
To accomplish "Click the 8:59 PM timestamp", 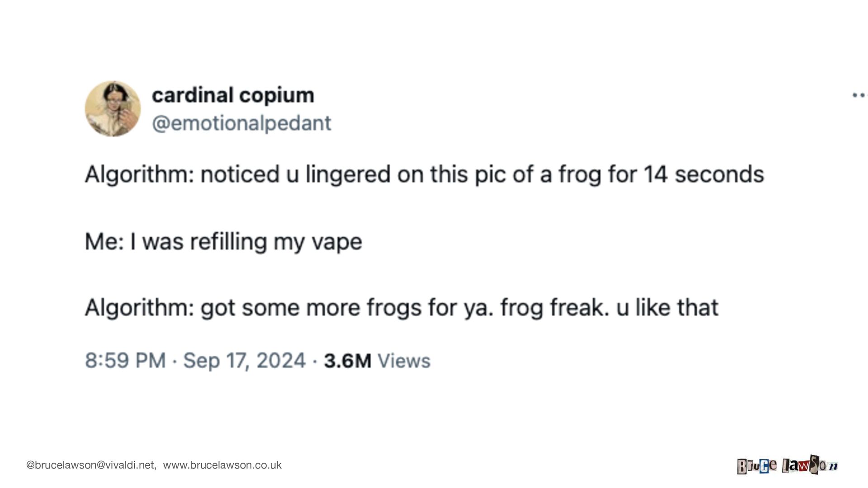I will pos(125,361).
